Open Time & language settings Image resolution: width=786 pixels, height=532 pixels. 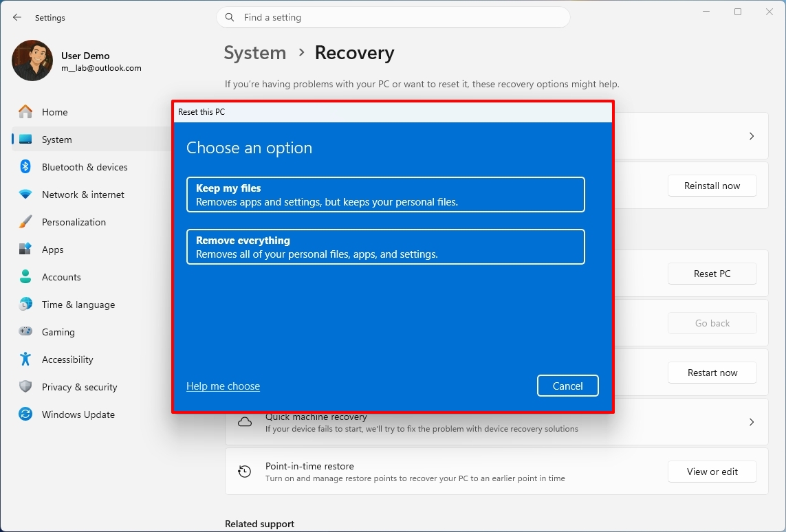tap(91, 304)
